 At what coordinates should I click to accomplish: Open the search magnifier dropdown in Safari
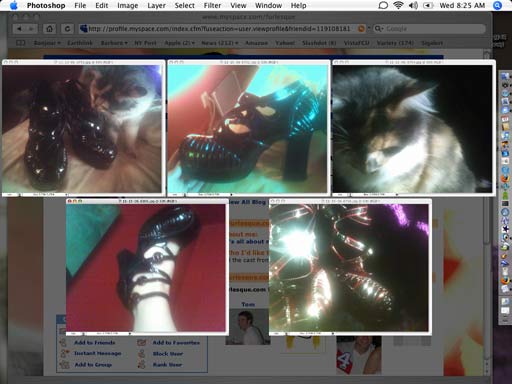(x=378, y=29)
